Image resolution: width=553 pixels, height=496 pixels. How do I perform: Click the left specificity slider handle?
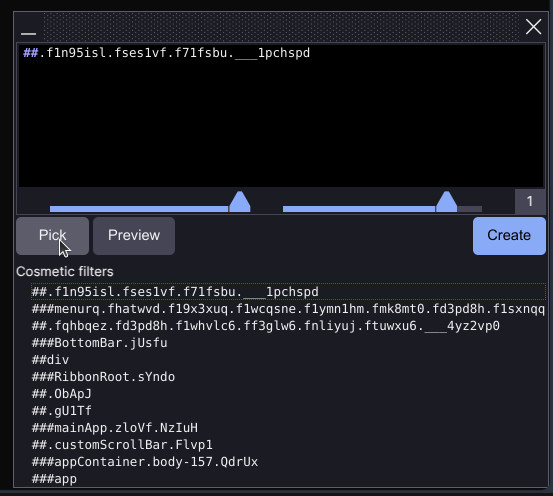point(240,202)
